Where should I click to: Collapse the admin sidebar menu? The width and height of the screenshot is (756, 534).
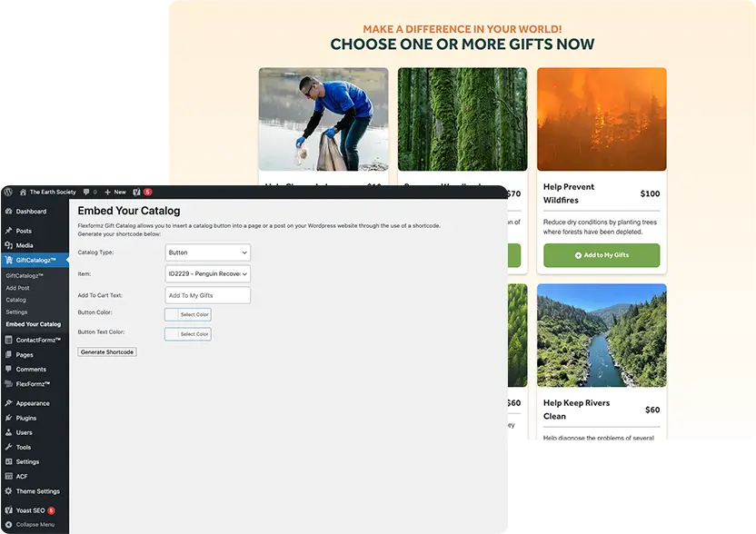(x=35, y=524)
